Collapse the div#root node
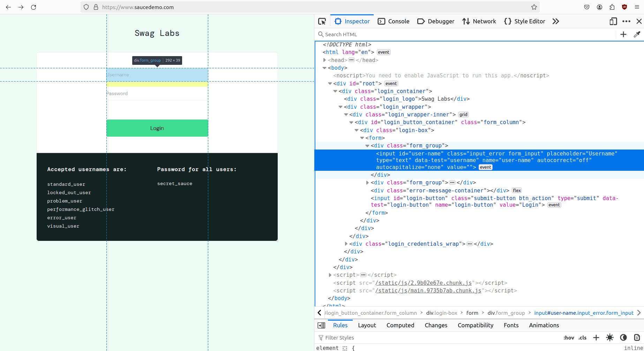 point(330,84)
